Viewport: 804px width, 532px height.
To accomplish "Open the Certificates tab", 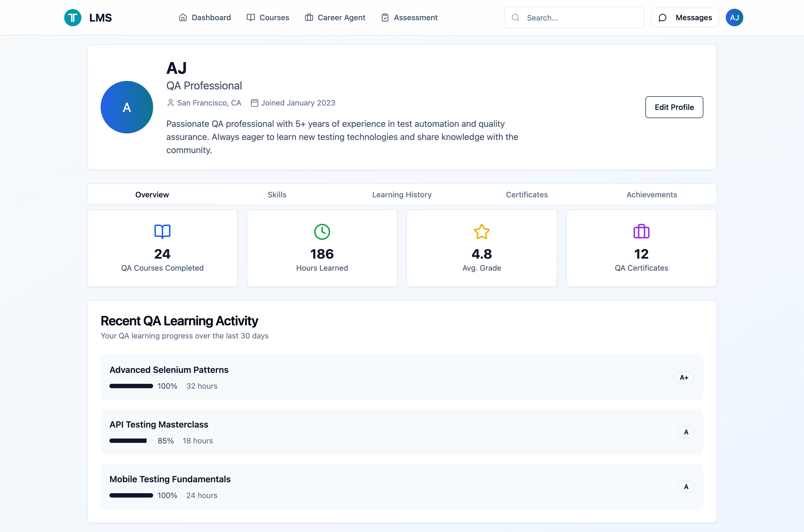I will click(527, 194).
